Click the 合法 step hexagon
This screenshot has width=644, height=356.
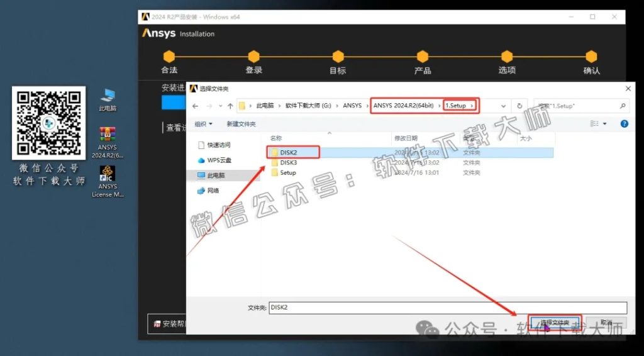[169, 57]
